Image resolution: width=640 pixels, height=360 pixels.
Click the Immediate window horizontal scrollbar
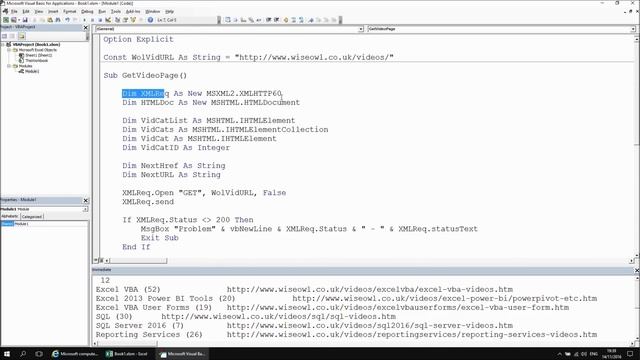pos(363,344)
